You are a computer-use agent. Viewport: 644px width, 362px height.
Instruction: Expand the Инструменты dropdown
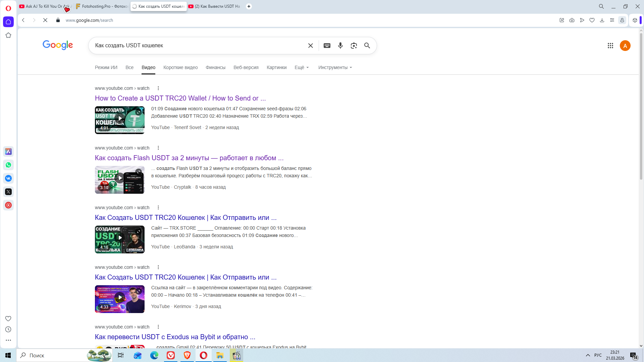[x=335, y=67]
